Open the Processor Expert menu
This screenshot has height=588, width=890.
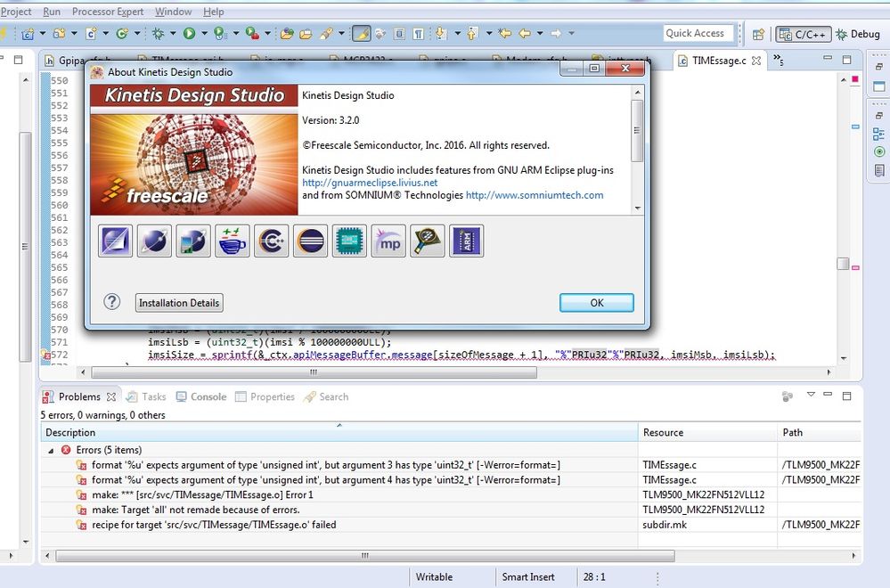108,12
